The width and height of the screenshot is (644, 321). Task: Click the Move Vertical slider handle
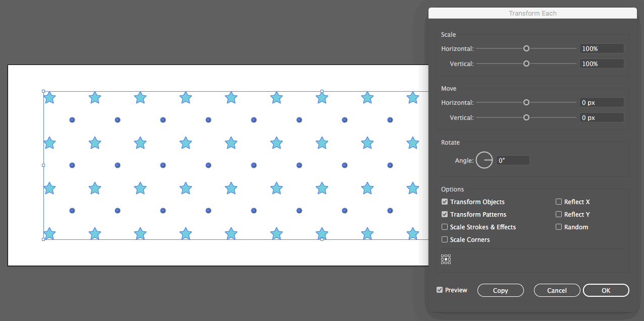526,117
